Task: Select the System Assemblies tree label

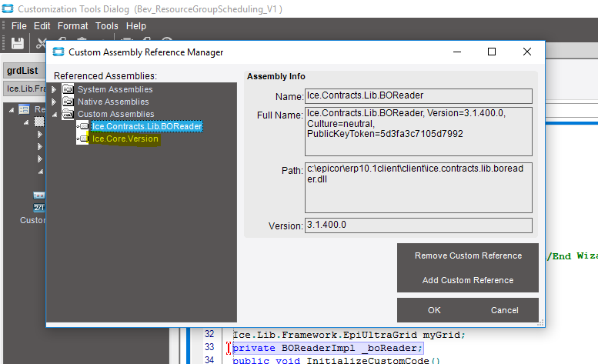Action: (x=115, y=89)
